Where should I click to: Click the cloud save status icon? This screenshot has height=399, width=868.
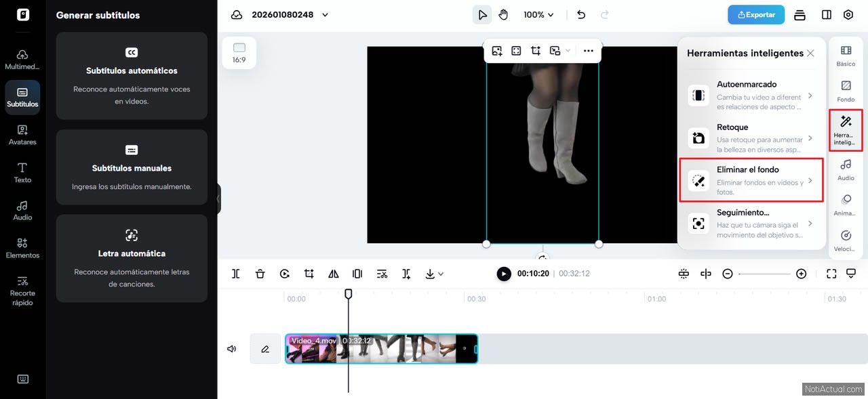point(237,15)
